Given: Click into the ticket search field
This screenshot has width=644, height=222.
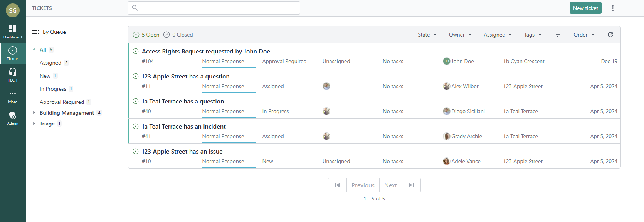Looking at the screenshot, I should [x=214, y=8].
